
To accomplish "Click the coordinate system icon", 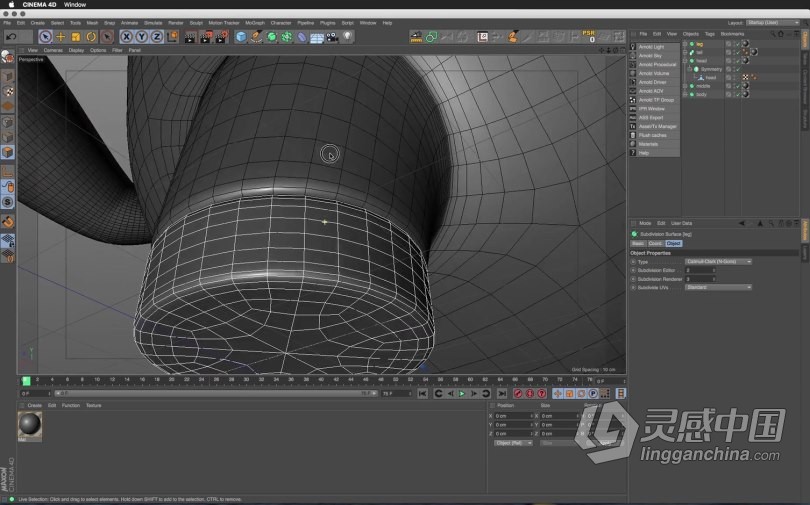I will click(172, 37).
